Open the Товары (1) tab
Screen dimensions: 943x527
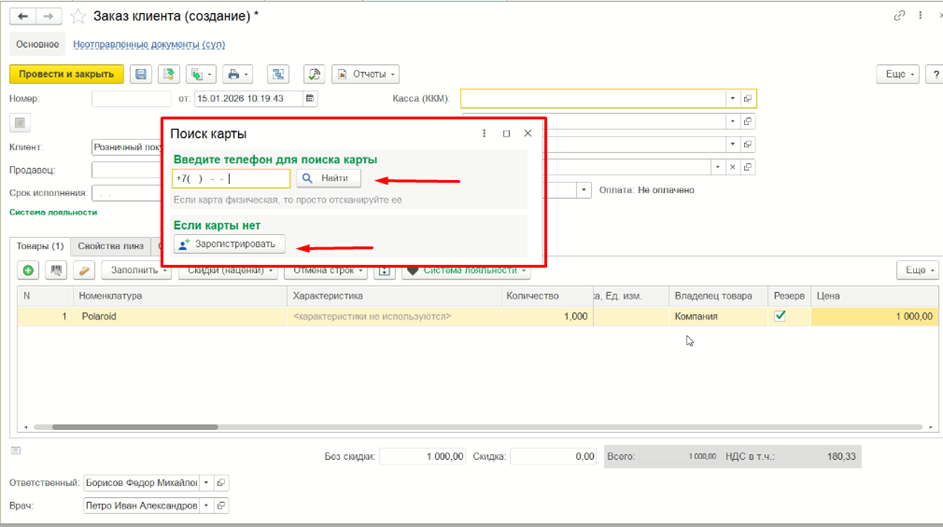pyautogui.click(x=40, y=246)
